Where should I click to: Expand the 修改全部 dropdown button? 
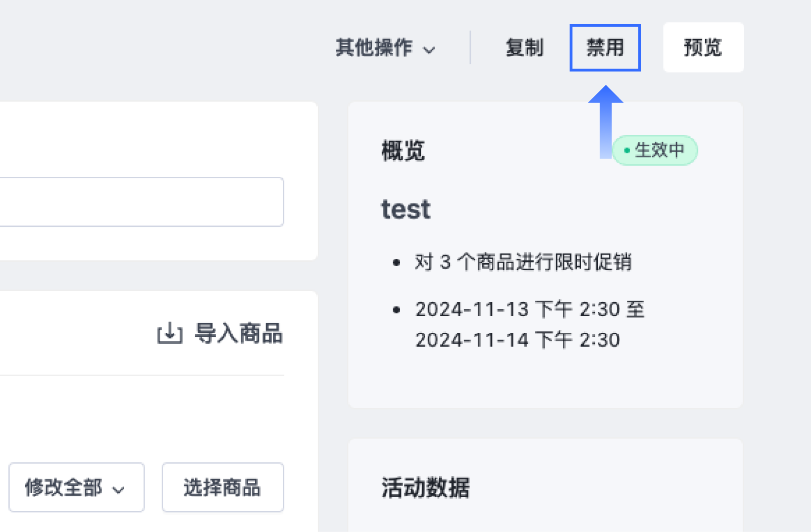pos(76,487)
